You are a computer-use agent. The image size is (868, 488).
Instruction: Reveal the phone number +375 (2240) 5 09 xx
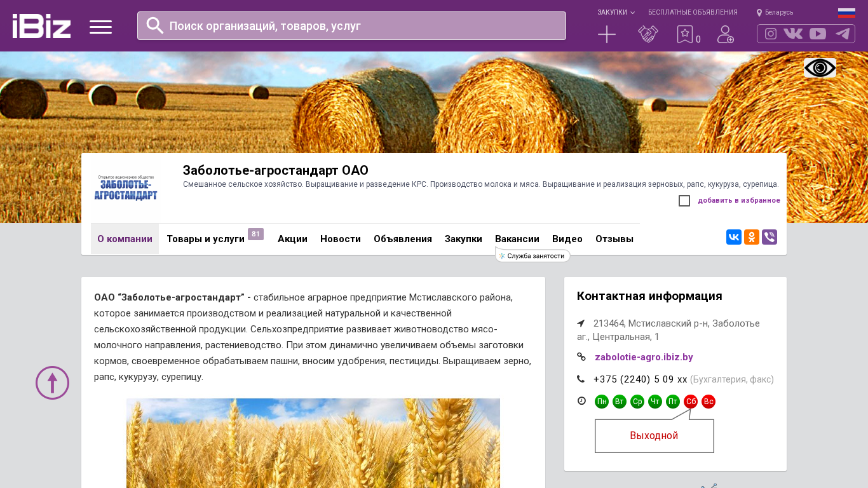pos(640,379)
